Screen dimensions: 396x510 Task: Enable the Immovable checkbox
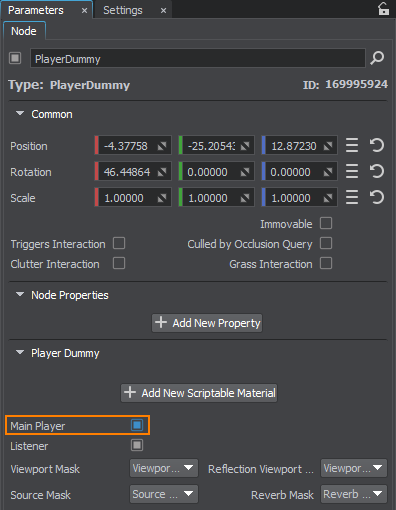click(x=326, y=223)
